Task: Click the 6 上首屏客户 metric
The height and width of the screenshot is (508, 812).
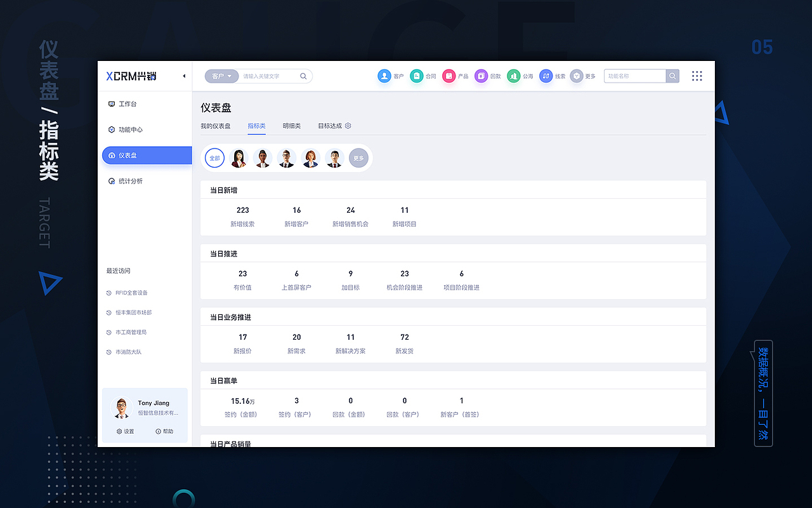Action: [x=296, y=280]
